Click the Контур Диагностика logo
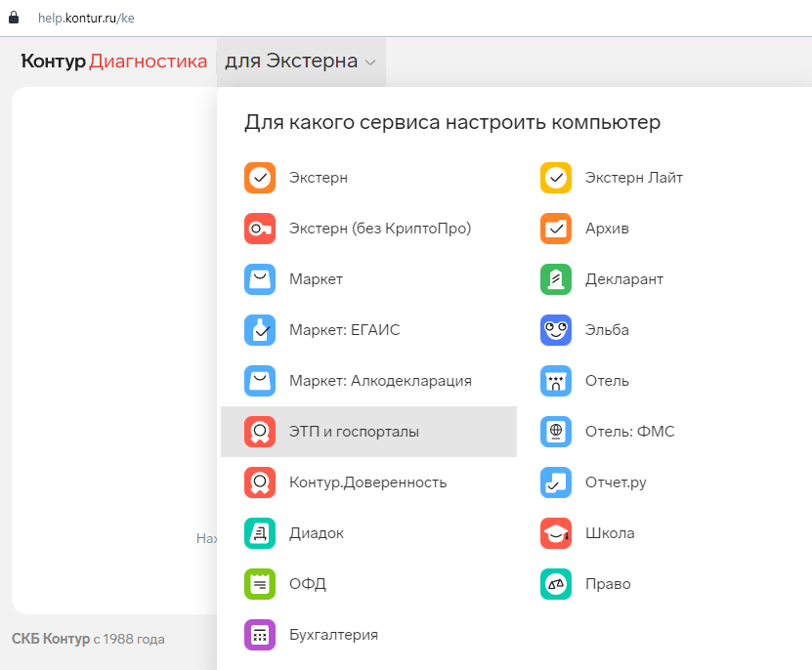The height and width of the screenshot is (670, 812). pyautogui.click(x=114, y=62)
